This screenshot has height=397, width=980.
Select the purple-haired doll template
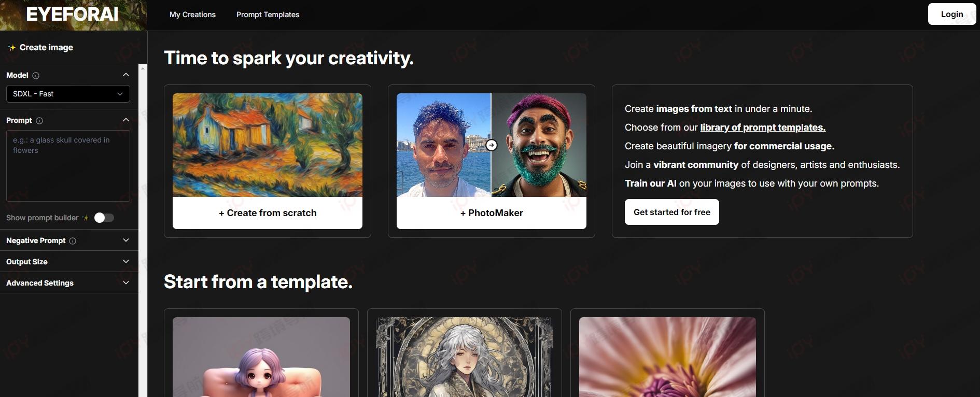[x=261, y=357]
